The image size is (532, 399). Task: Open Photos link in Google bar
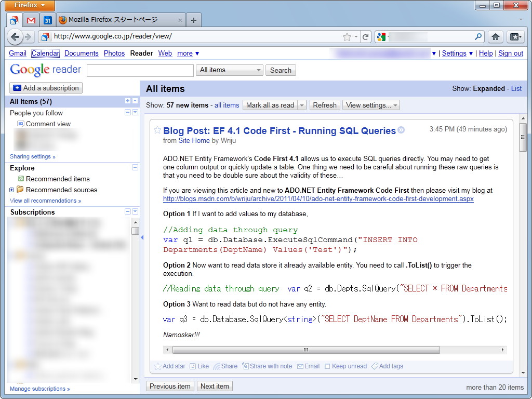click(x=114, y=54)
